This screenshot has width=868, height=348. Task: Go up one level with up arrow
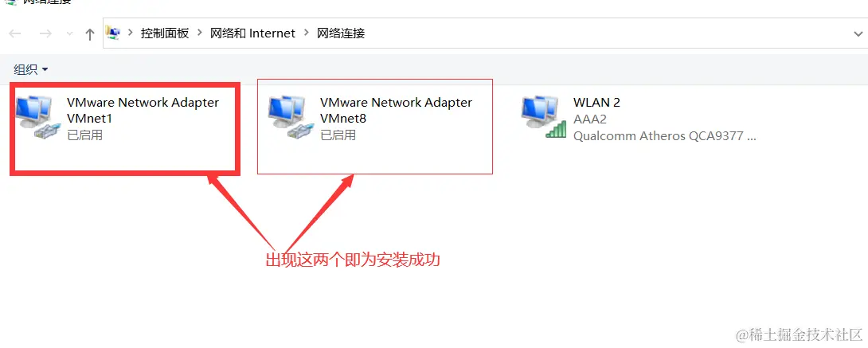tap(90, 34)
